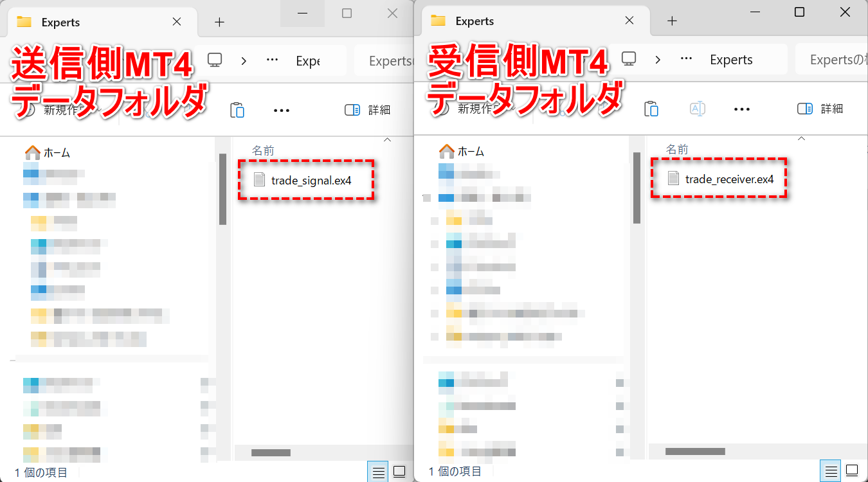
Task: Click search box in right window
Action: point(831,60)
